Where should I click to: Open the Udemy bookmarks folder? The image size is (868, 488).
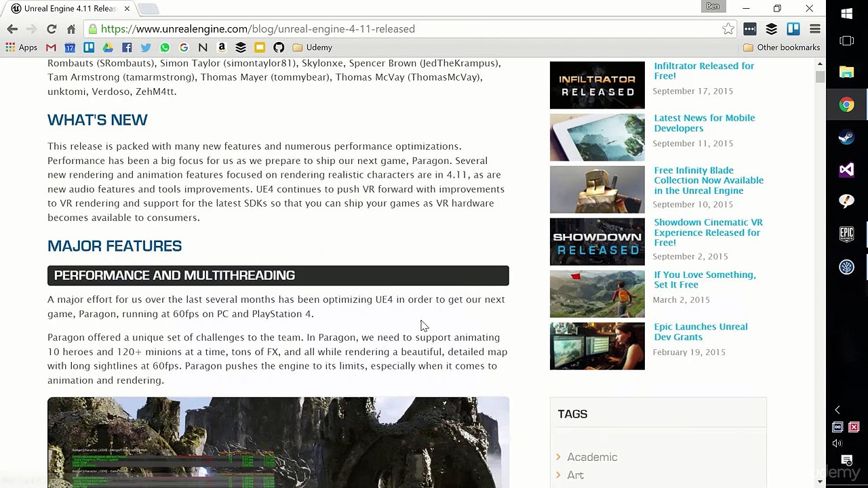[313, 47]
